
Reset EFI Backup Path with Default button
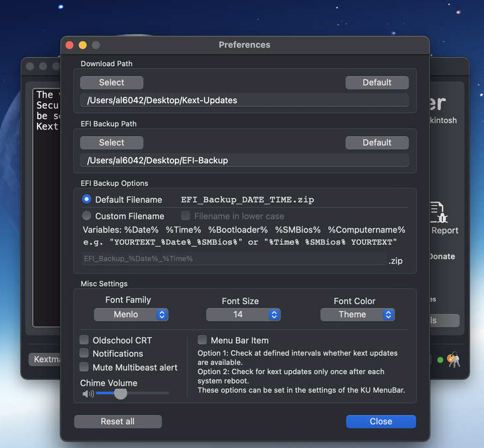point(377,143)
